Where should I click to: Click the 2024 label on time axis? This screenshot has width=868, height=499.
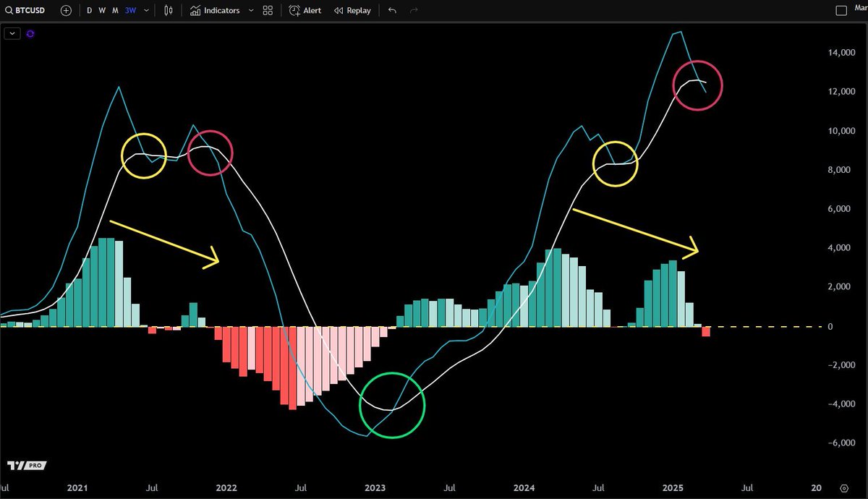click(524, 488)
